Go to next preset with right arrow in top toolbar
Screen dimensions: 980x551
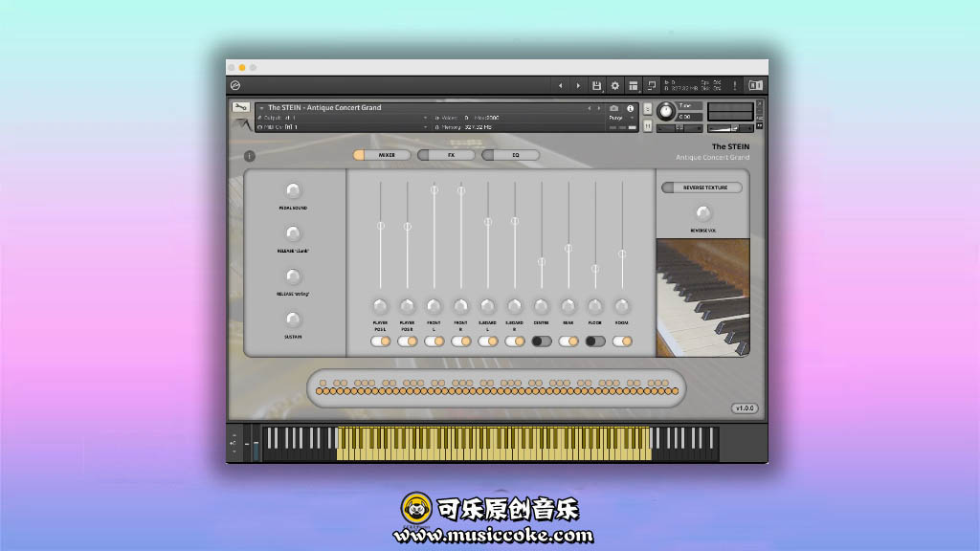(x=578, y=85)
